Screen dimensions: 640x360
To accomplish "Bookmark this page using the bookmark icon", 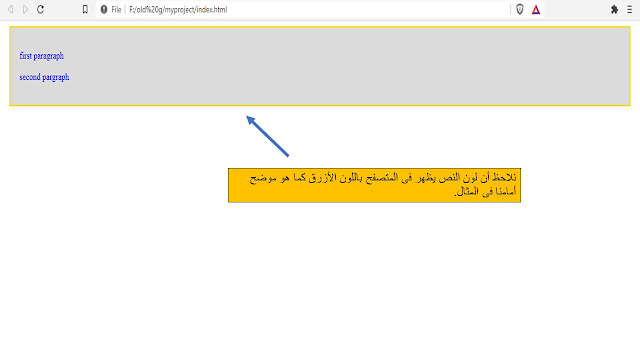I will click(x=85, y=9).
